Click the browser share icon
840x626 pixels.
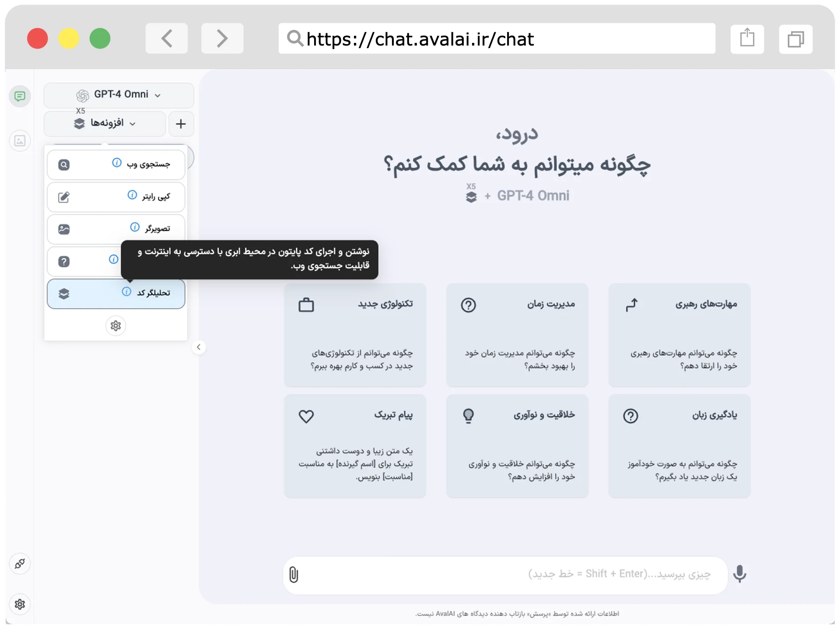747,39
